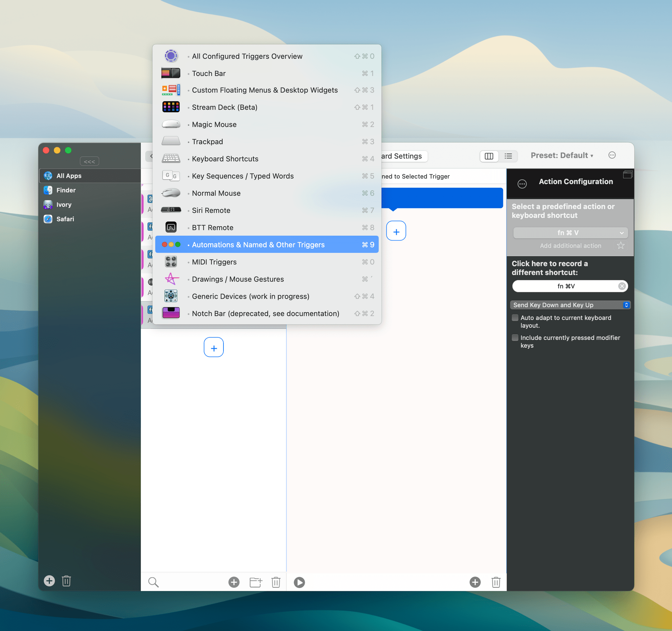Select Touch Bar from trigger menu
This screenshot has height=631, width=672.
(x=267, y=74)
